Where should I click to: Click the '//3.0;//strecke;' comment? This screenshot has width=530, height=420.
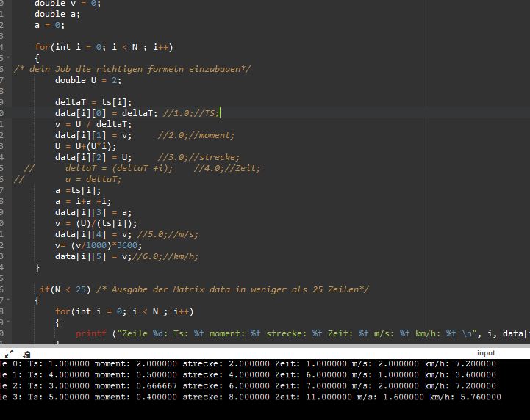(198, 157)
